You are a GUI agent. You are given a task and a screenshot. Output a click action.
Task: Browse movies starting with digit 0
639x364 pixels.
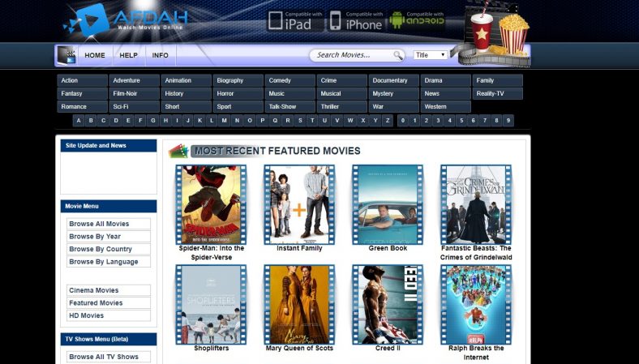point(403,121)
